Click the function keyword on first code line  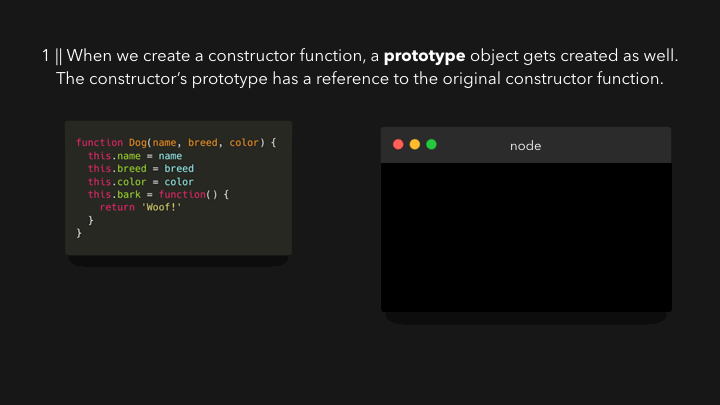99,143
